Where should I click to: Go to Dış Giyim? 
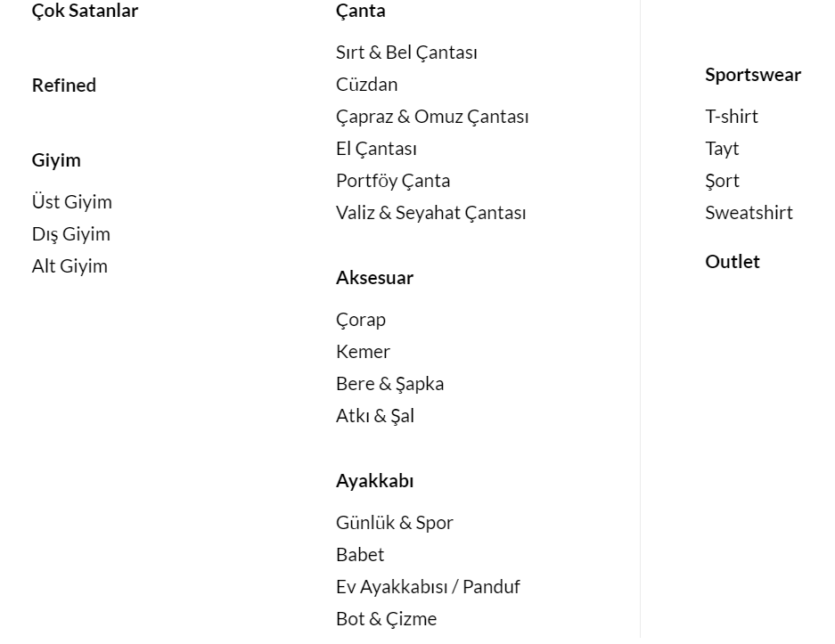[71, 234]
